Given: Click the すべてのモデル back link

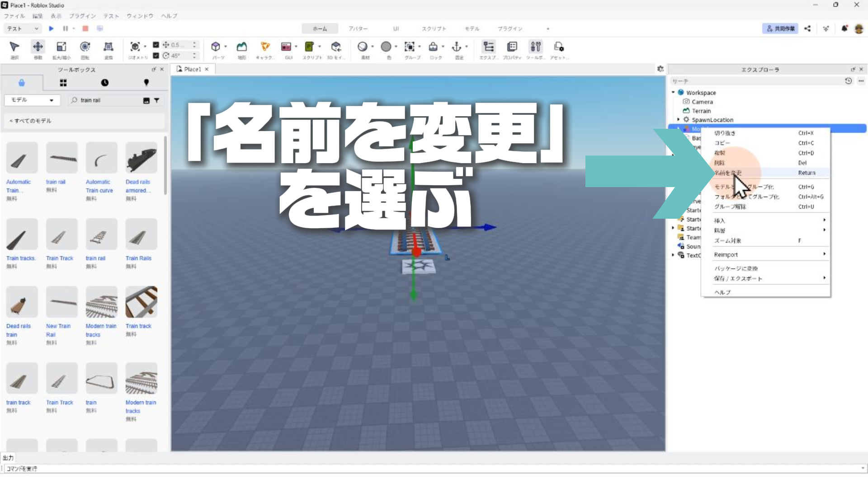Looking at the screenshot, I should [31, 121].
